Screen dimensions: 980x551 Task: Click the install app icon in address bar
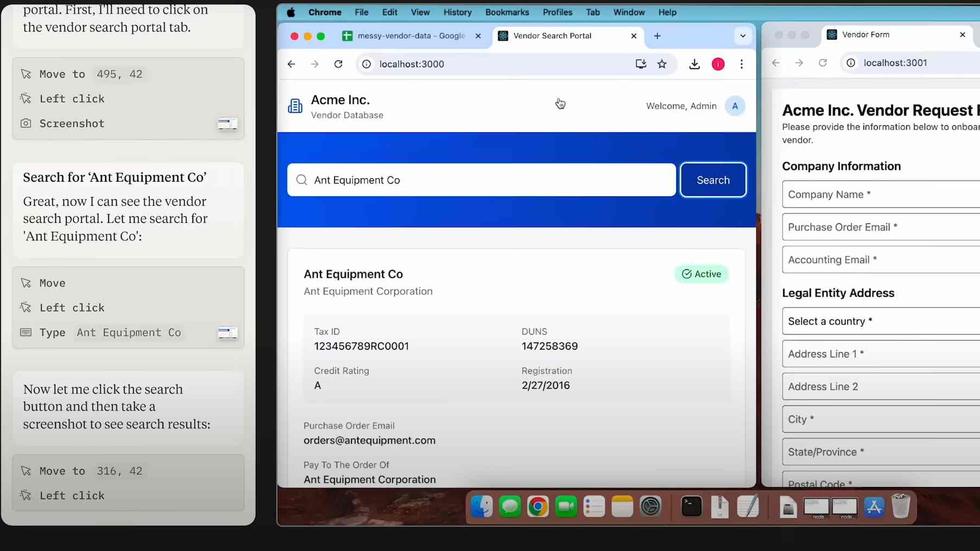640,64
